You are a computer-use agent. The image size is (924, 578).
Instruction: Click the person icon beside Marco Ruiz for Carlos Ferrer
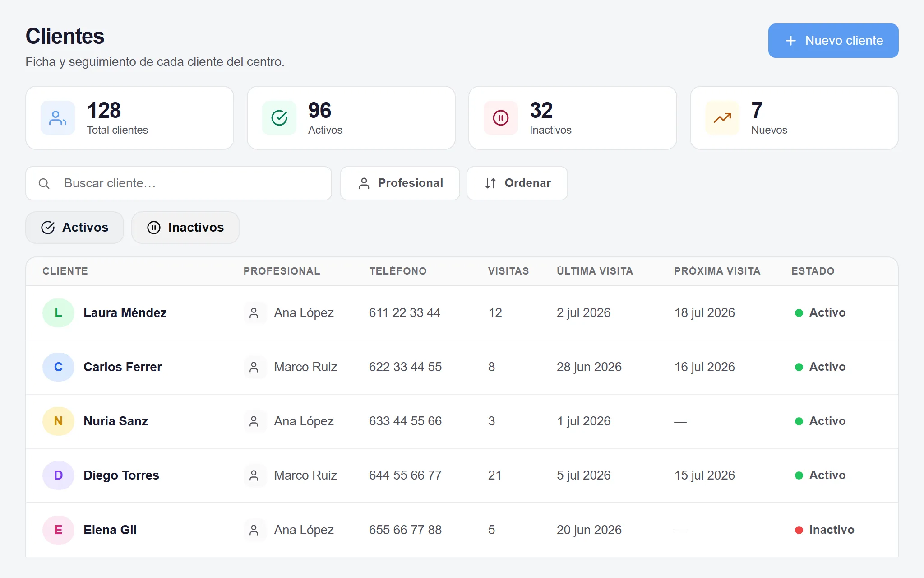click(x=254, y=367)
